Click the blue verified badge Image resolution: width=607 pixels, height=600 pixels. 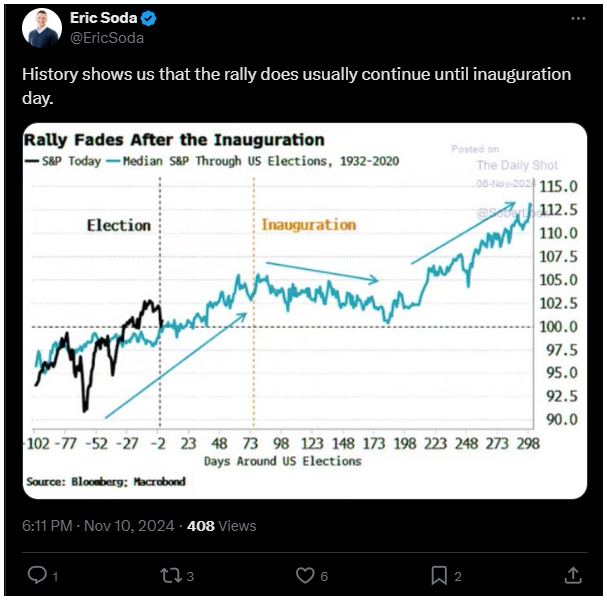[148, 18]
